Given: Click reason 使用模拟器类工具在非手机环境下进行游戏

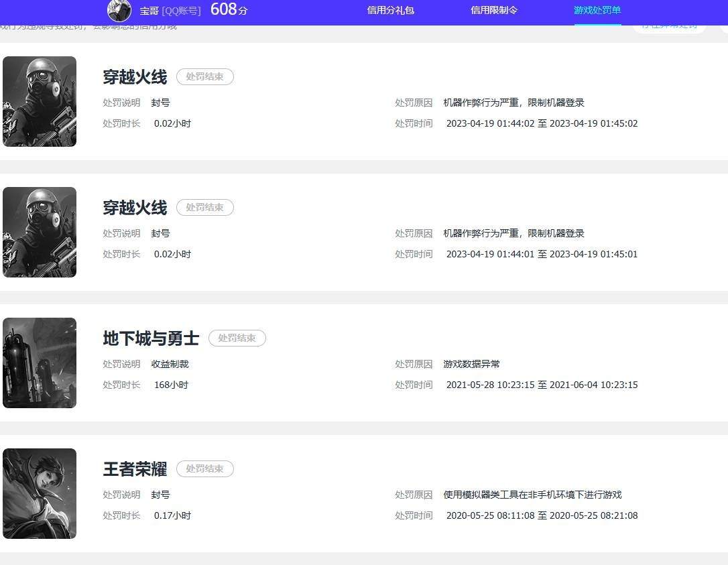Looking at the screenshot, I should tap(532, 495).
